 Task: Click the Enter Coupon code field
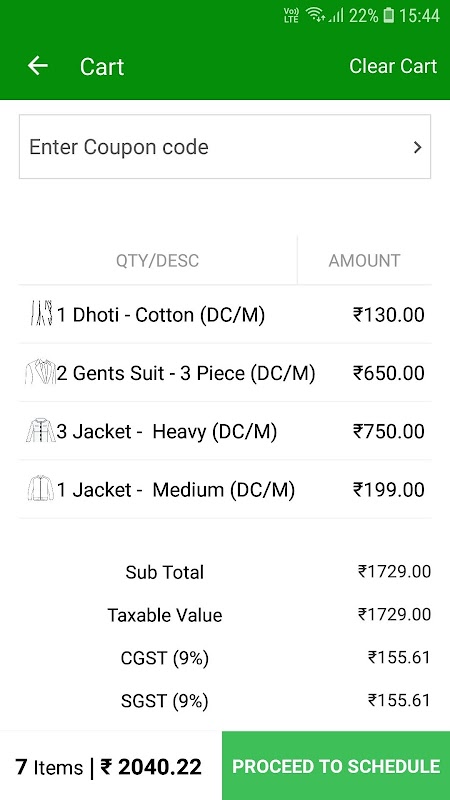[225, 147]
